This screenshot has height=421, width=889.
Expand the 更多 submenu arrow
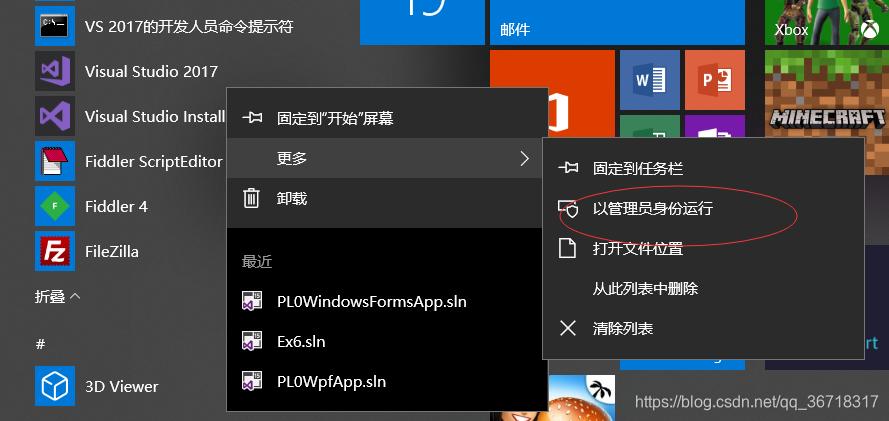pos(524,159)
